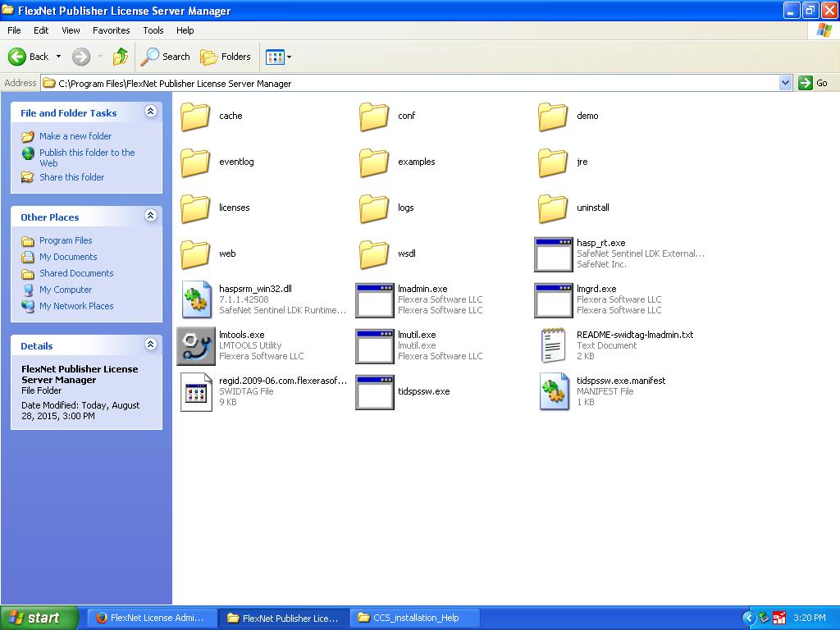Open the Views dropdown in toolbar

click(279, 57)
